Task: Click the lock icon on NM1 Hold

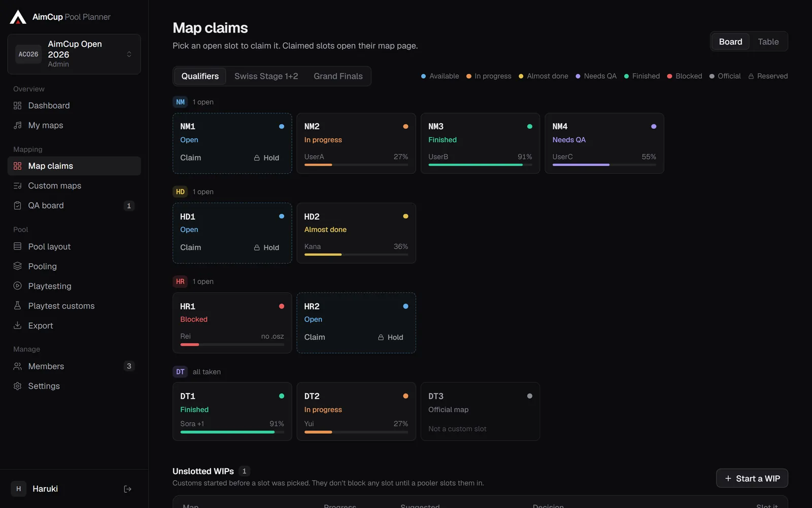Action: (257, 158)
